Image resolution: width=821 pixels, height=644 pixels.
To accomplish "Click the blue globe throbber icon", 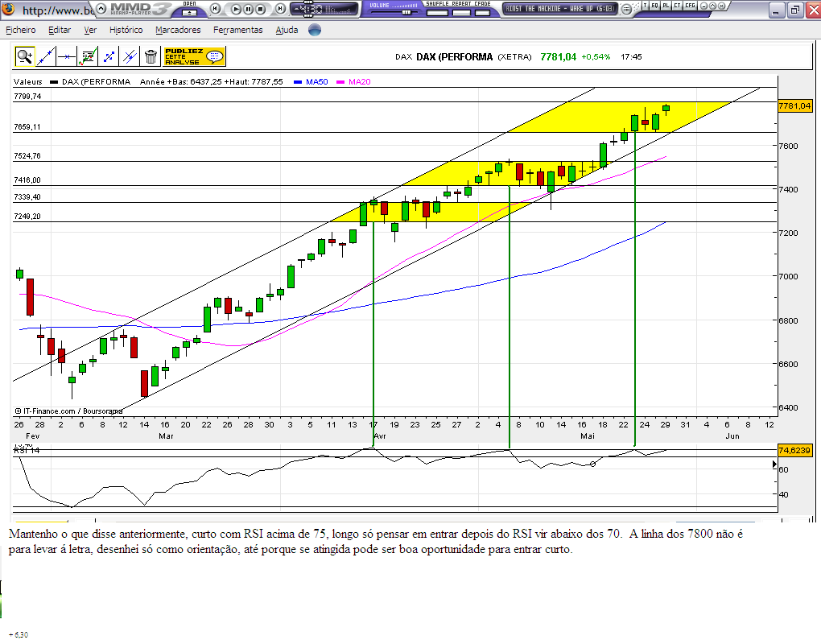I will 315,30.
